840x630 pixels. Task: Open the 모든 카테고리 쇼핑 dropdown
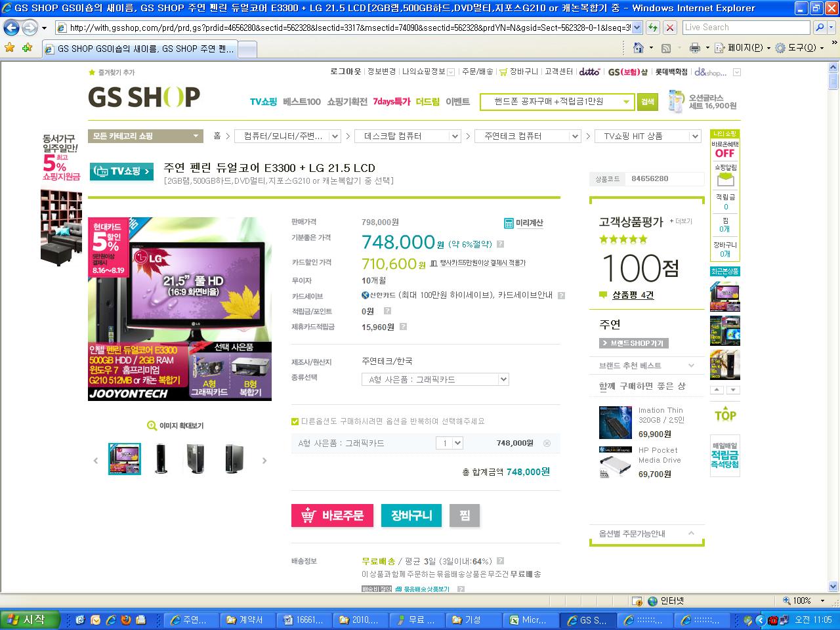pyautogui.click(x=145, y=136)
